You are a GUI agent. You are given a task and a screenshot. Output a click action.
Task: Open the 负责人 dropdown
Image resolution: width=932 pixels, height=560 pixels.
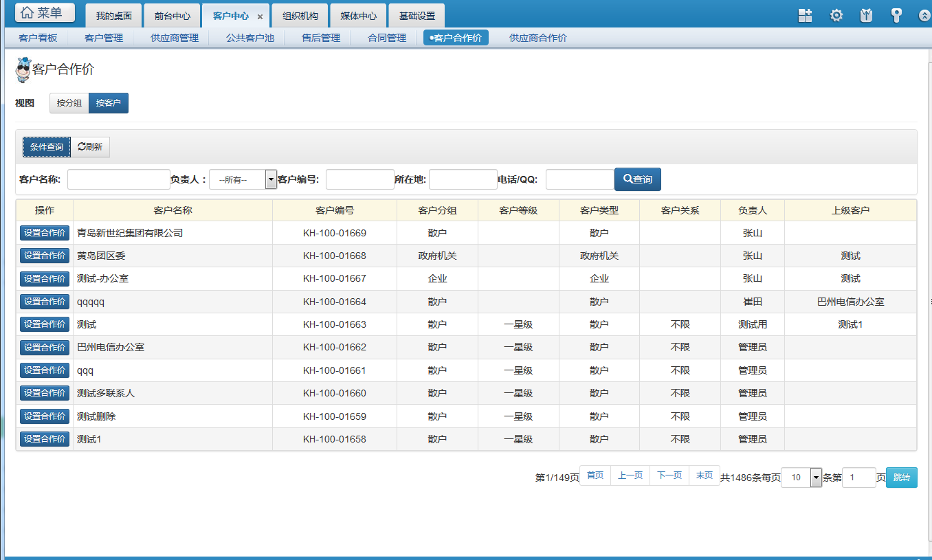pyautogui.click(x=243, y=179)
